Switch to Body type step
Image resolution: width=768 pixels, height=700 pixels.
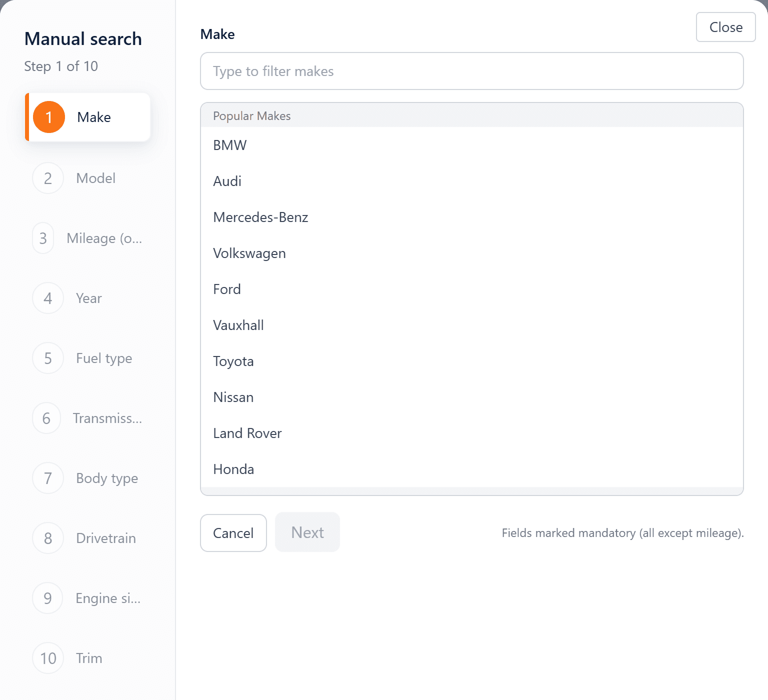(x=88, y=478)
